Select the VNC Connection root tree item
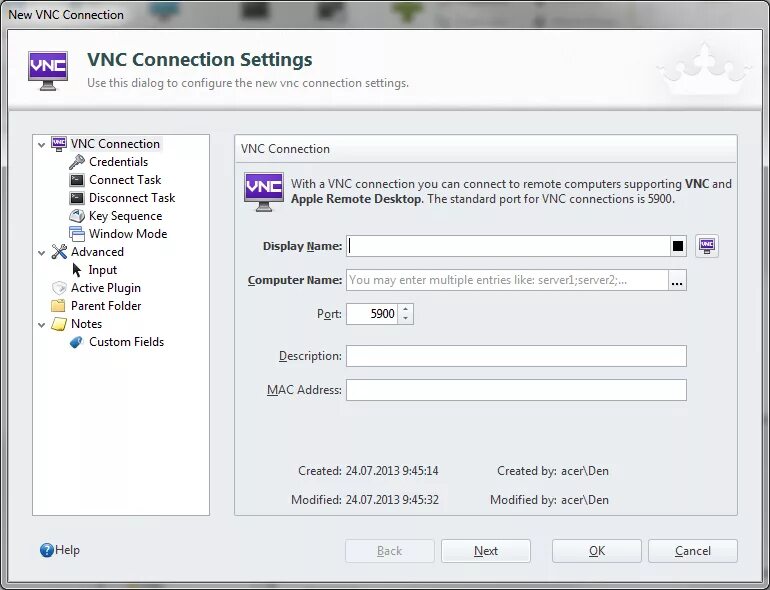 (x=115, y=144)
